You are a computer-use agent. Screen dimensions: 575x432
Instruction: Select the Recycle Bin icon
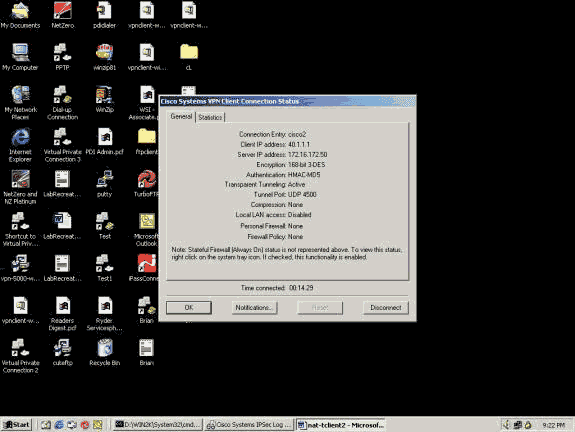pyautogui.click(x=105, y=352)
